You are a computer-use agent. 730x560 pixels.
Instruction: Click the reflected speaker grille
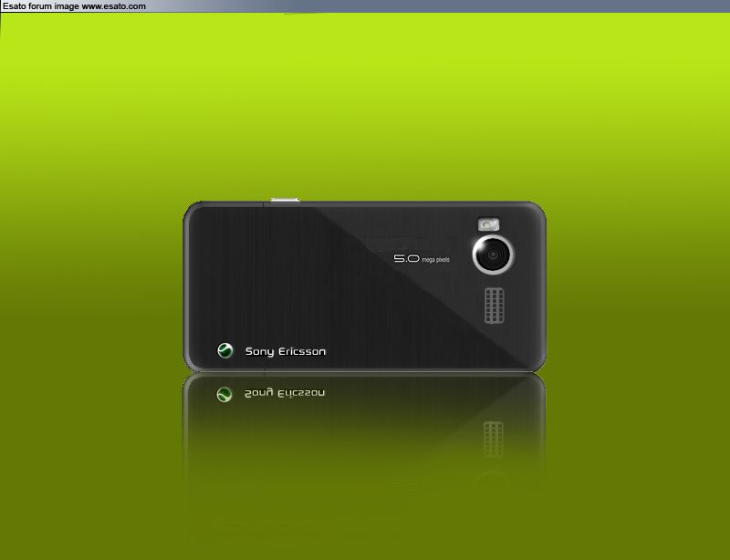(494, 439)
